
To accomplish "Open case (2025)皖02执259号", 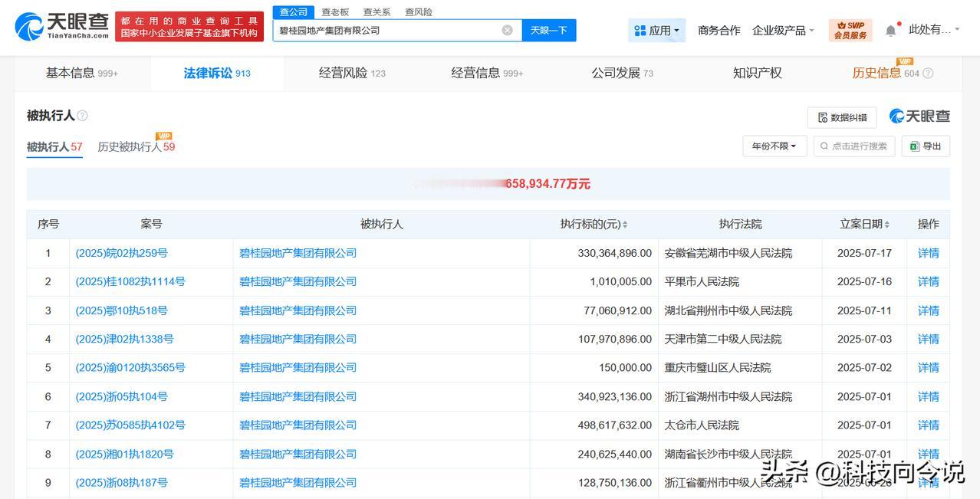I will point(121,253).
